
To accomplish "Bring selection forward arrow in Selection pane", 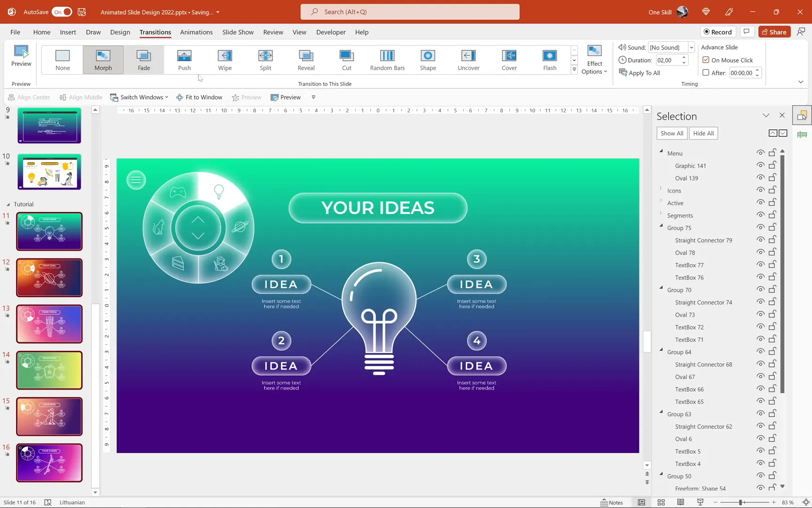I will pos(773,133).
